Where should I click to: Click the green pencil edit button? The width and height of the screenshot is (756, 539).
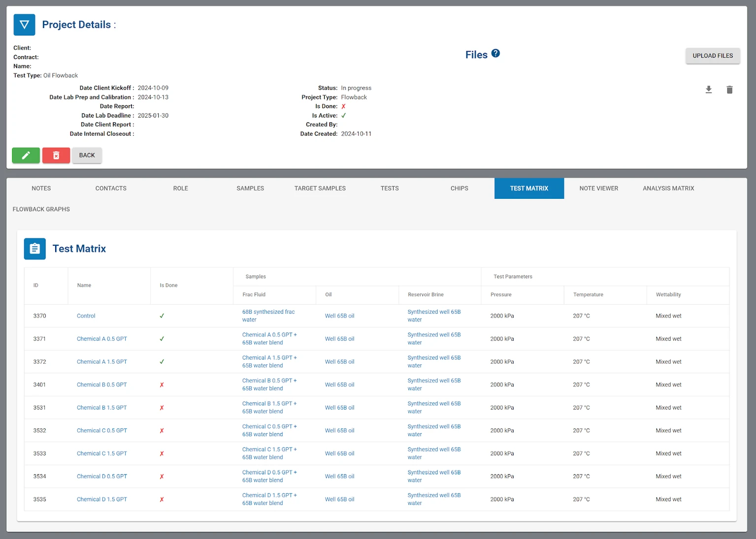click(x=26, y=156)
